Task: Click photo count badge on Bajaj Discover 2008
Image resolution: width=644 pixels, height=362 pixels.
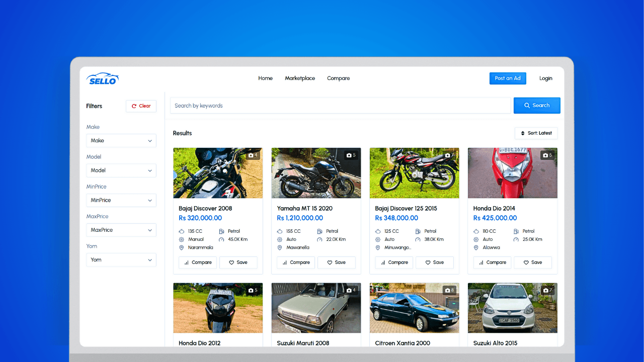Action: [253, 155]
